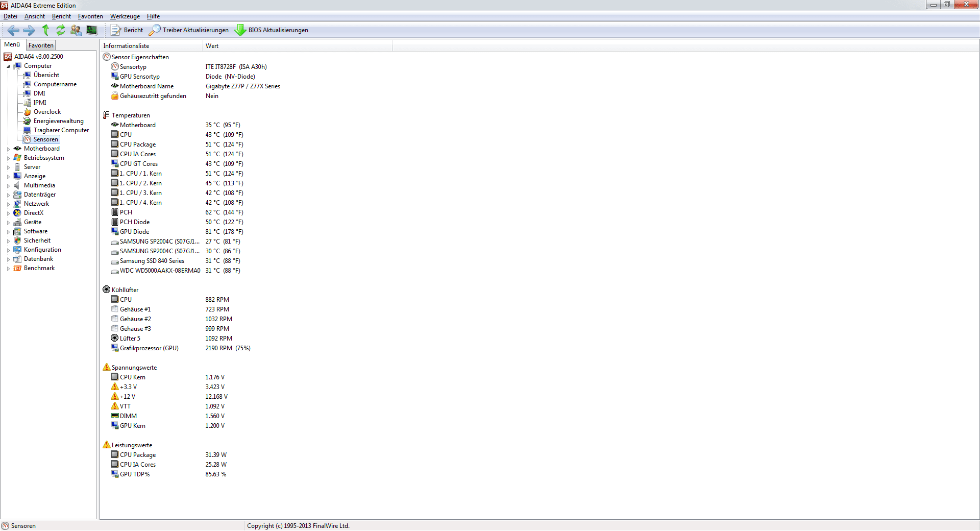Click Treiber Aktualisierungen button
This screenshot has width=980, height=531.
(189, 30)
